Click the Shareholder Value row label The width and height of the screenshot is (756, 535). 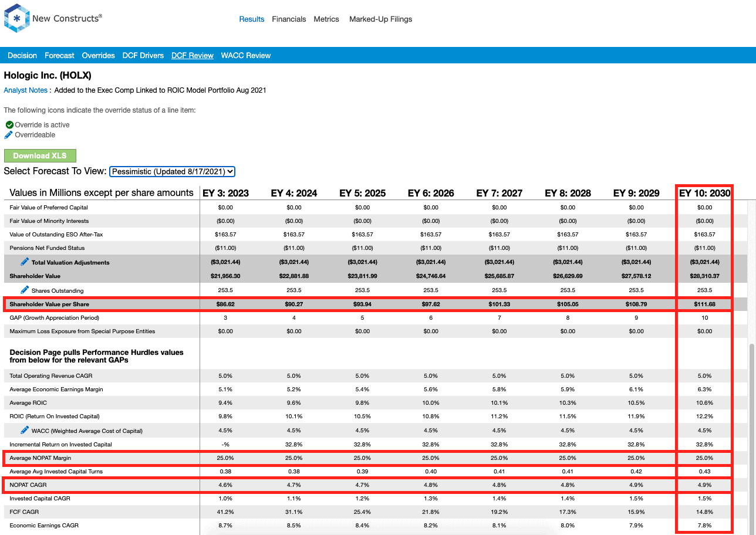35,276
